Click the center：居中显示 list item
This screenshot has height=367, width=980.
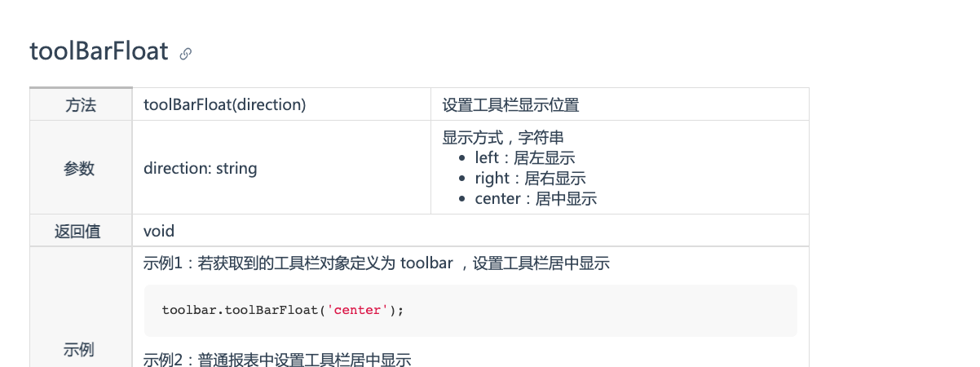coord(536,199)
